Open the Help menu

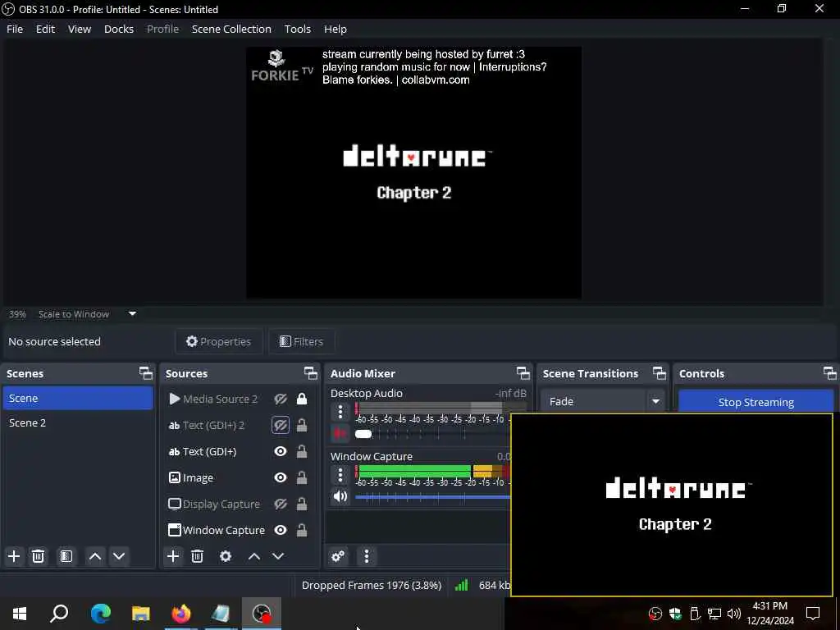[x=336, y=29]
